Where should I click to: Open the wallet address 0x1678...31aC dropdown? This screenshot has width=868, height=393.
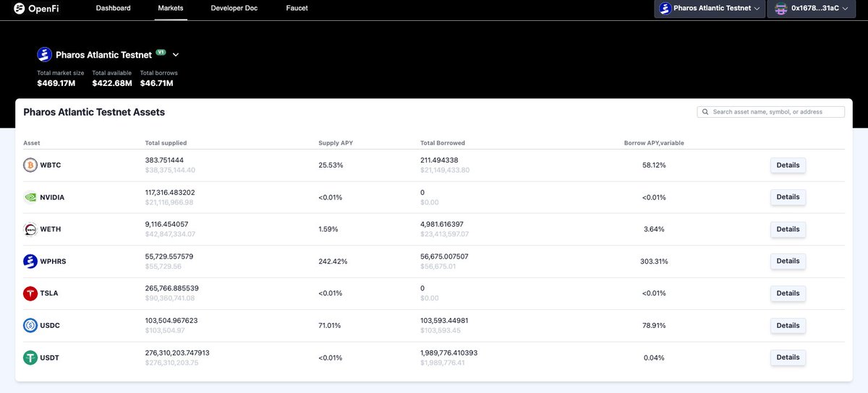click(x=811, y=9)
